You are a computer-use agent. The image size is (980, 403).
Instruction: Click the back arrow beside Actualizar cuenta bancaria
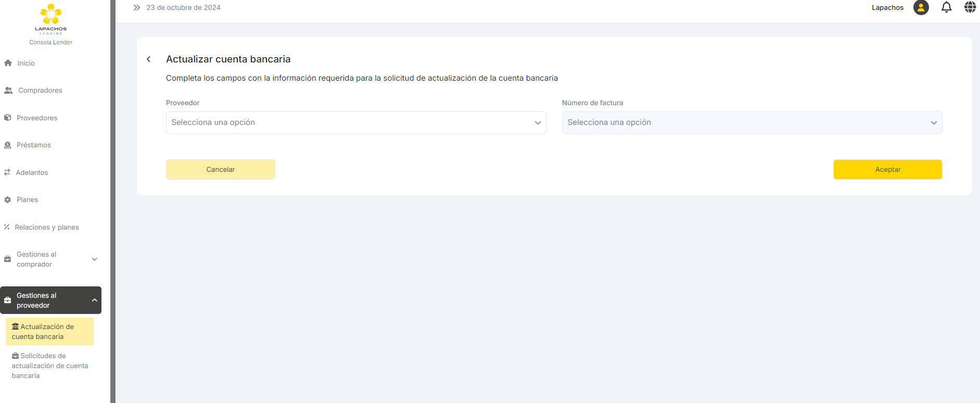[x=149, y=59]
